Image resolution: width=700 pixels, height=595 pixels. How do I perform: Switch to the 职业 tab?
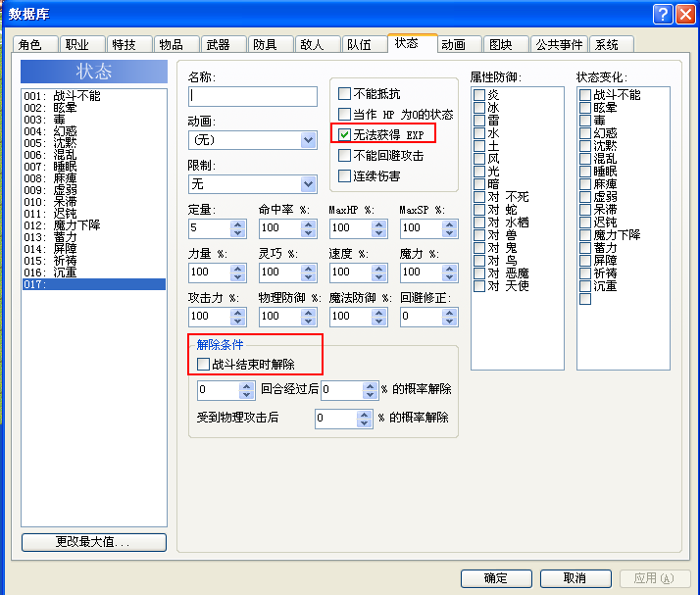(x=82, y=45)
